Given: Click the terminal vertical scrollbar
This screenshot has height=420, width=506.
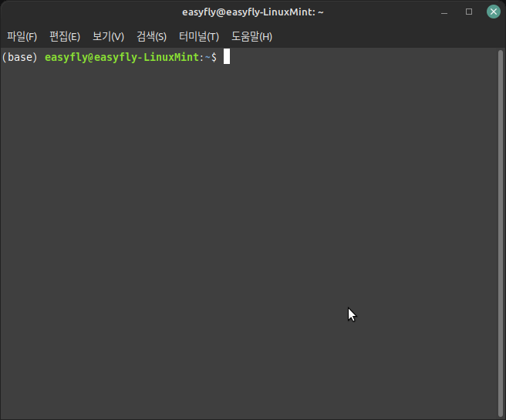Looking at the screenshot, I should [501, 234].
